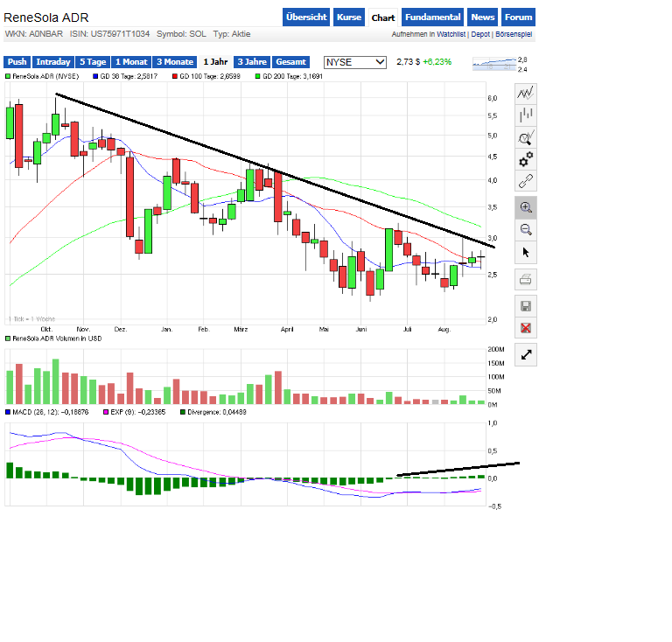This screenshot has width=672, height=642.
Task: Click the green GD 200 Tage legend swatch
Action: 258,77
